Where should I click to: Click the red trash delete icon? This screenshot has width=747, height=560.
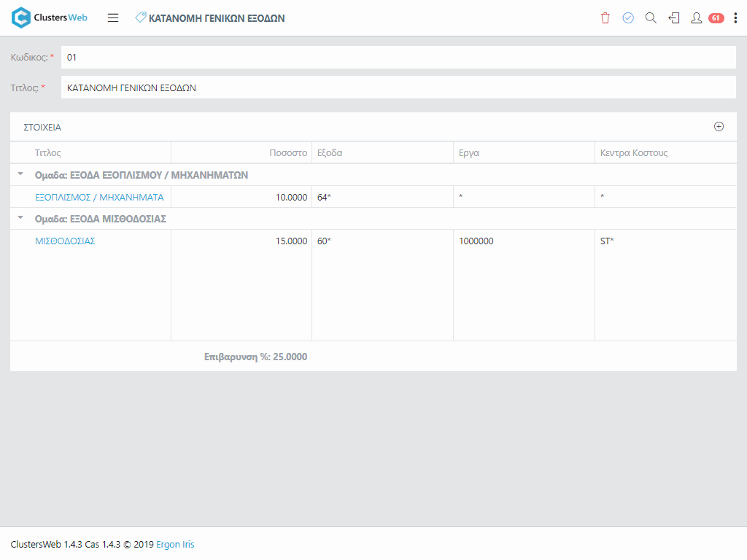tap(605, 18)
